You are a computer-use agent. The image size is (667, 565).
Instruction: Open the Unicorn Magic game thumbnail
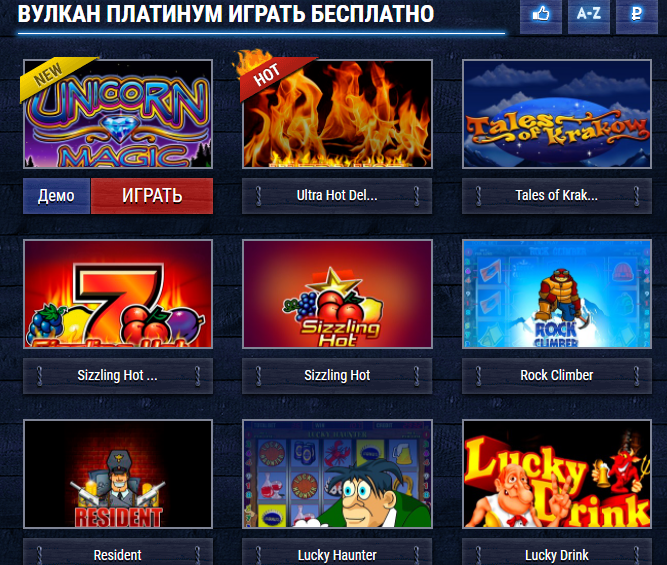[x=118, y=114]
